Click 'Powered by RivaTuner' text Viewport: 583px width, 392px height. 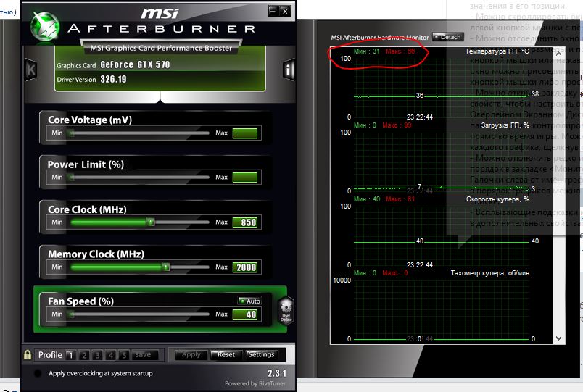click(255, 383)
